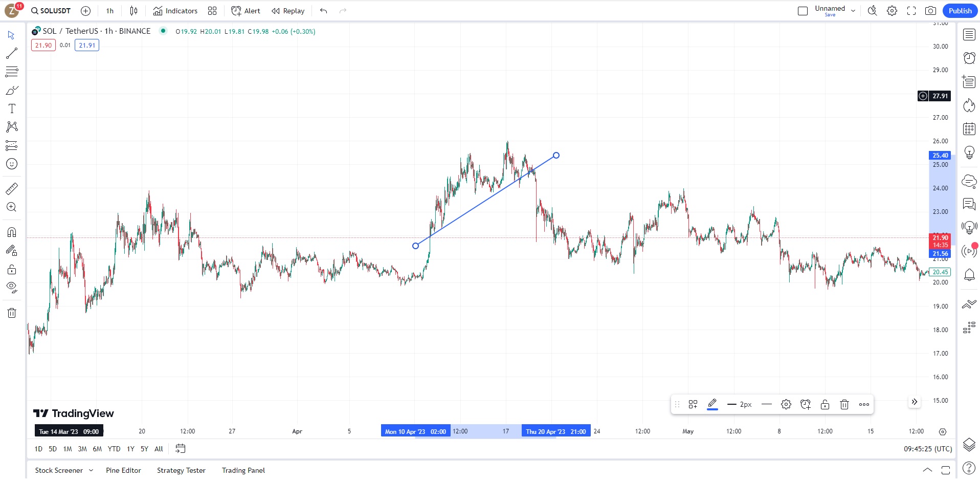The width and height of the screenshot is (980, 481).
Task: Open the object tree layers panel
Action: (x=969, y=445)
